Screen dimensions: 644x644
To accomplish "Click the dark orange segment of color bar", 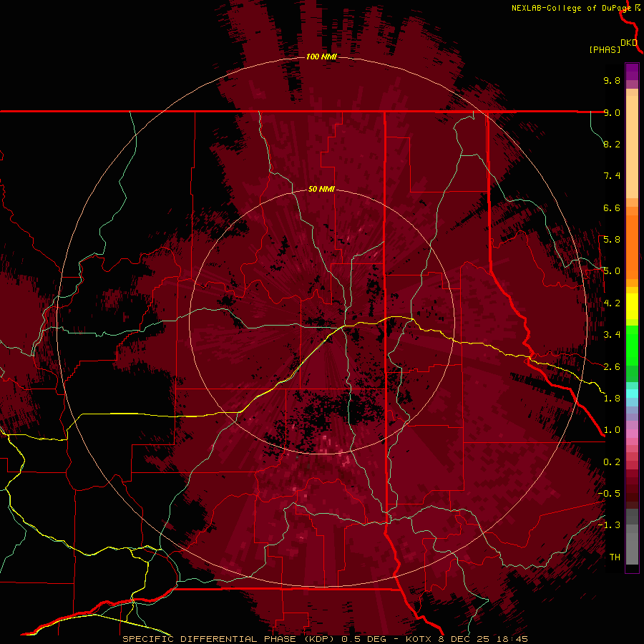I will [x=632, y=248].
